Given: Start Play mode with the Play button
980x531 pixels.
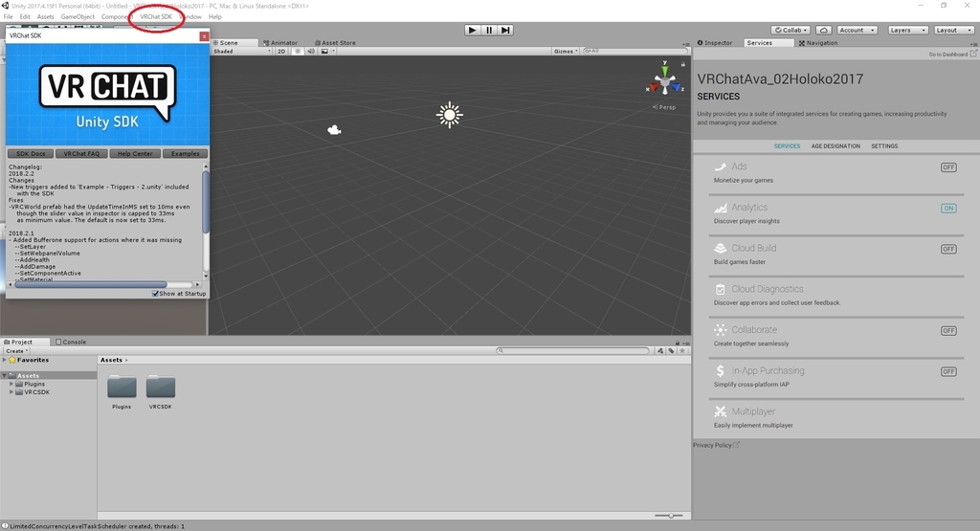Looking at the screenshot, I should pyautogui.click(x=473, y=30).
